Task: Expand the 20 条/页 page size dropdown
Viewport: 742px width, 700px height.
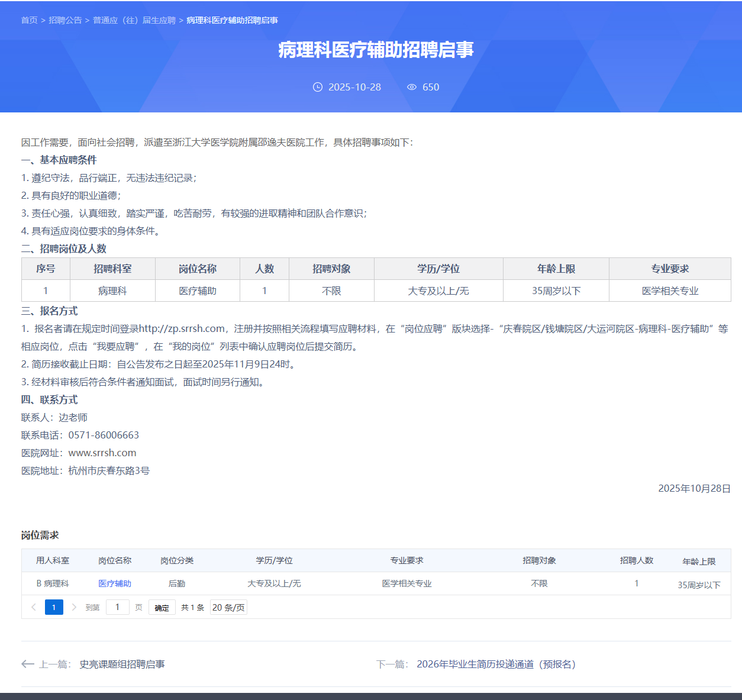Action: coord(228,607)
